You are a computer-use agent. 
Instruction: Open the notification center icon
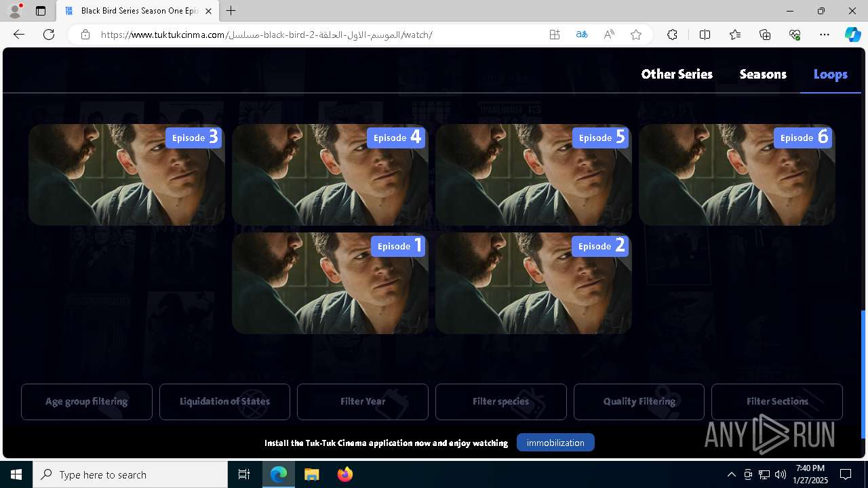tap(846, 474)
